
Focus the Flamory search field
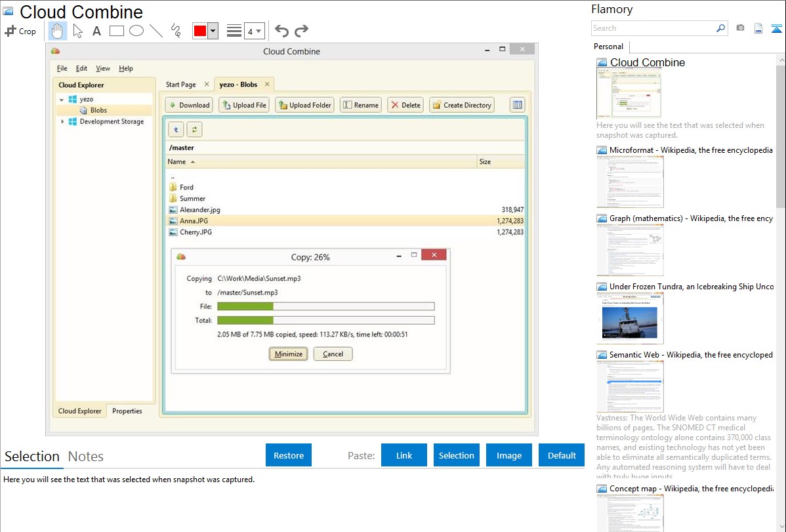point(653,28)
